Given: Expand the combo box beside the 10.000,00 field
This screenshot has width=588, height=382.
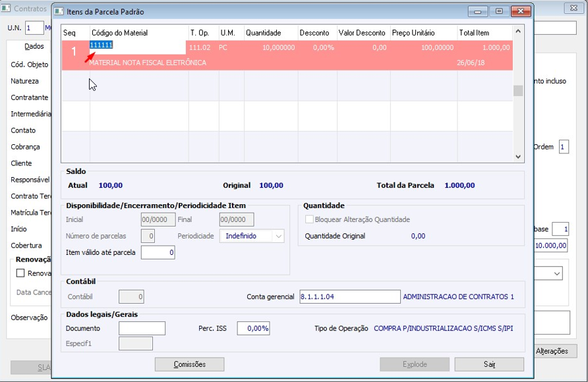Looking at the screenshot, I should click(x=557, y=273).
